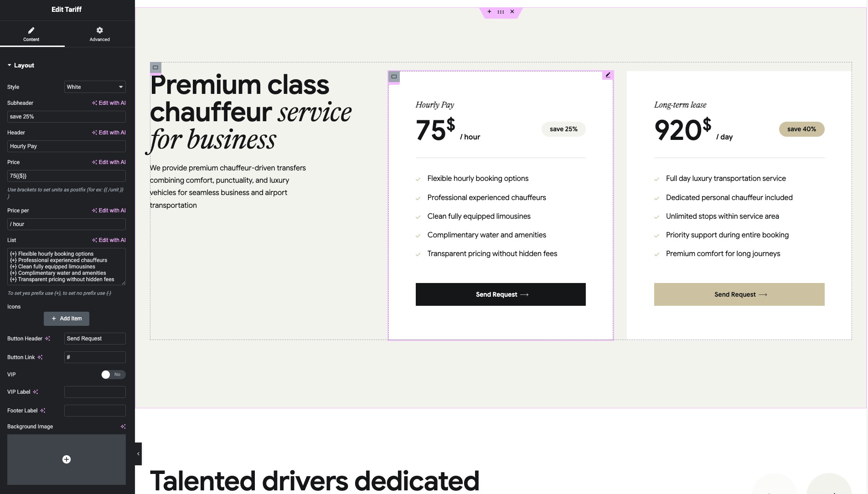Open the Style dropdown set to White
The image size is (868, 494).
point(95,87)
